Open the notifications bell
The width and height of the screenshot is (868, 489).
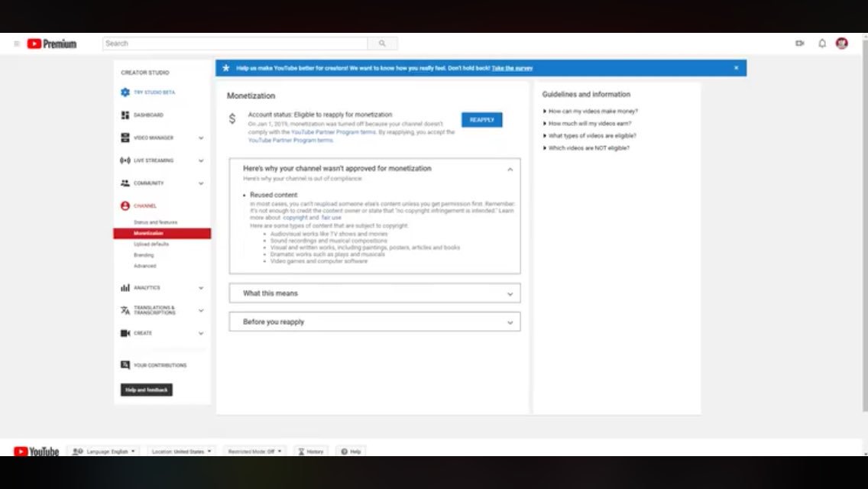(822, 44)
